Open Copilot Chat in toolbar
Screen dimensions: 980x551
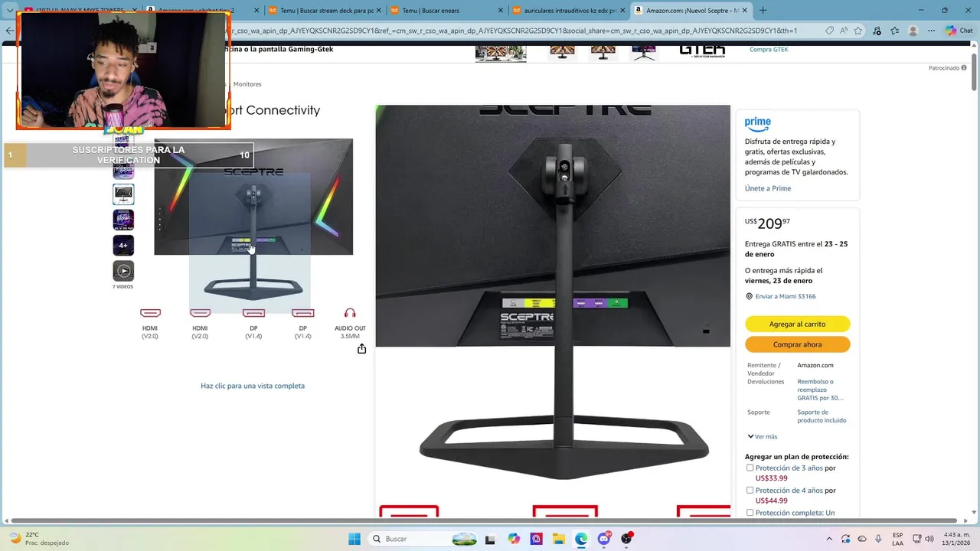click(x=959, y=31)
